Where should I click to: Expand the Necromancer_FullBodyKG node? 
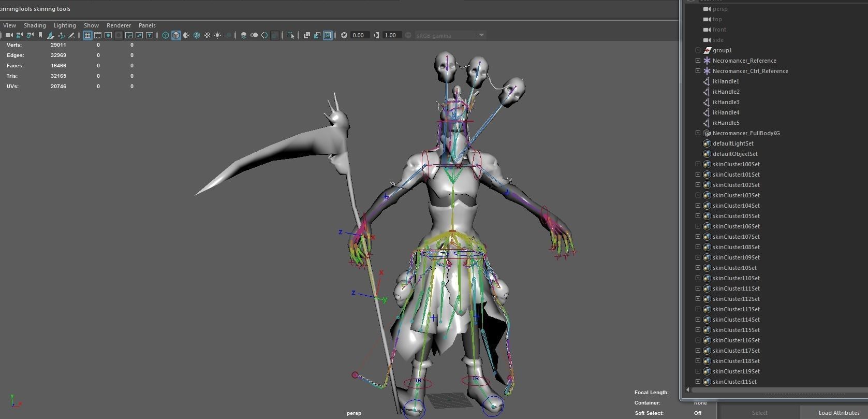tap(698, 133)
